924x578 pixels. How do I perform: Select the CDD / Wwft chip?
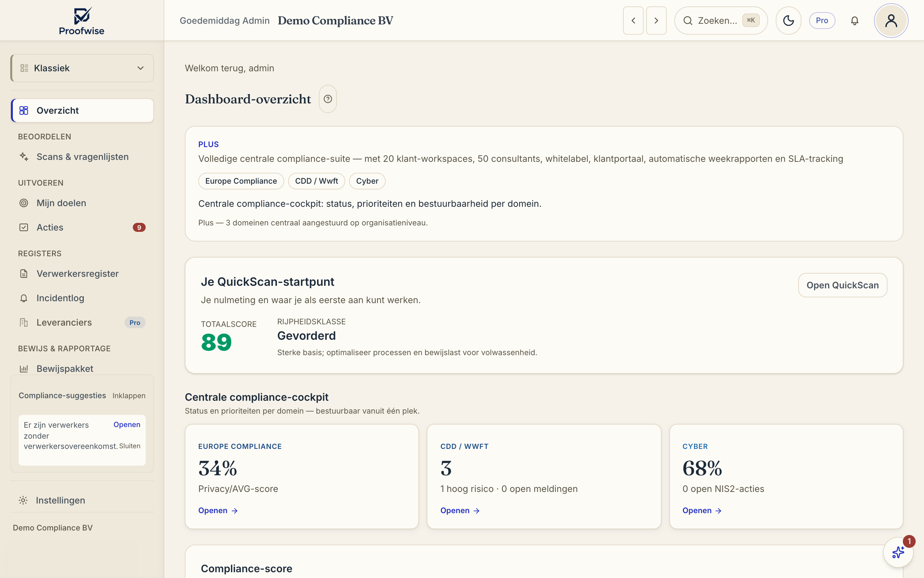(317, 181)
